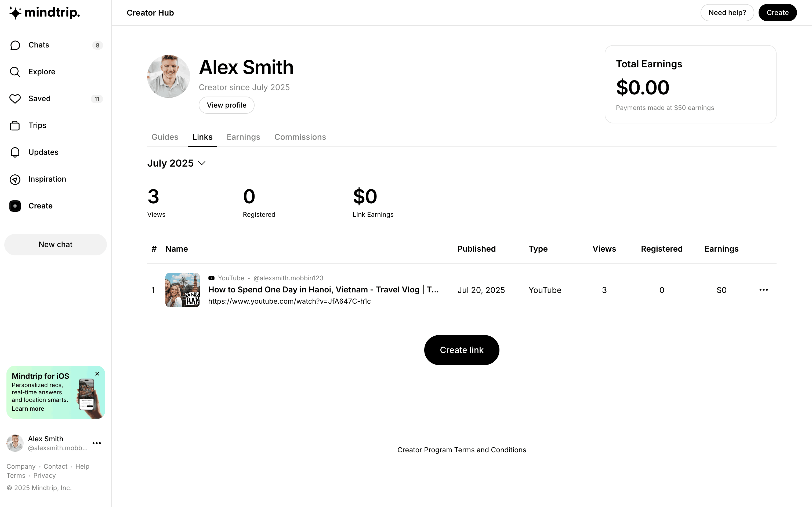
Task: Switch to the Earnings tab
Action: [243, 137]
